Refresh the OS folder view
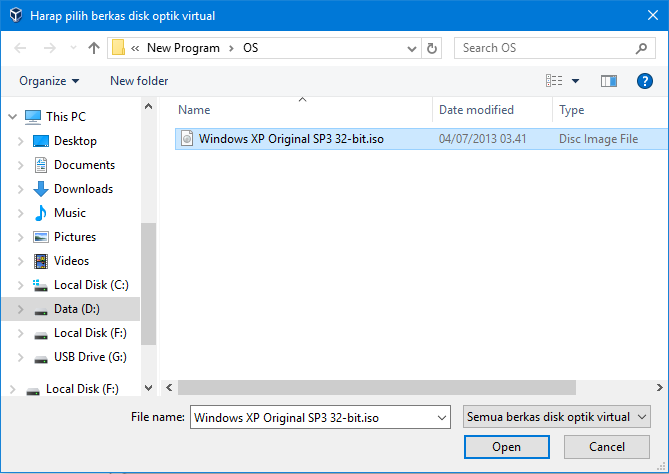Viewport: 669px width, 474px height. click(x=432, y=48)
